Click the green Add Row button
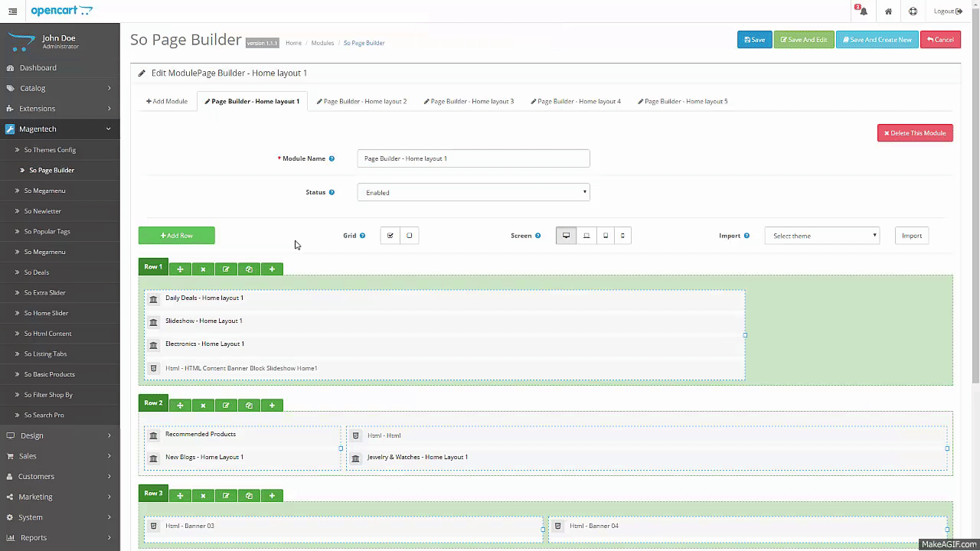The width and height of the screenshot is (980, 551). (x=176, y=236)
